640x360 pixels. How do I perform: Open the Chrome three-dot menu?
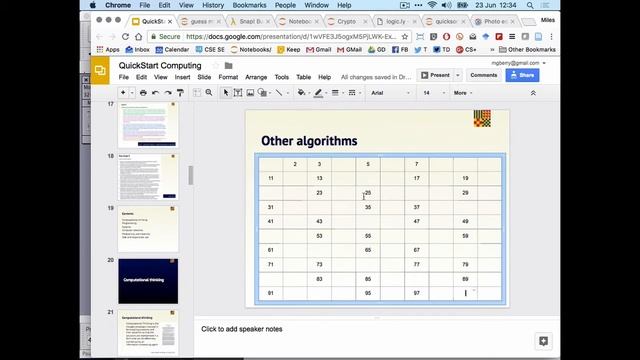click(x=551, y=37)
